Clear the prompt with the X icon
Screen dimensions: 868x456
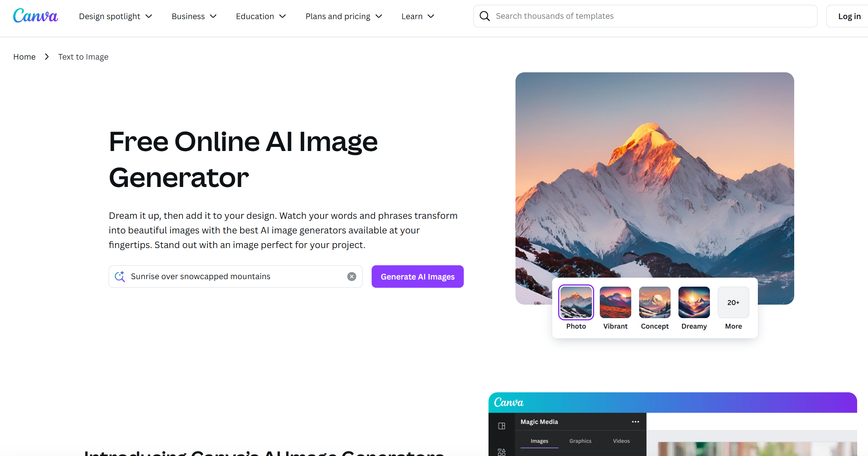pos(351,277)
